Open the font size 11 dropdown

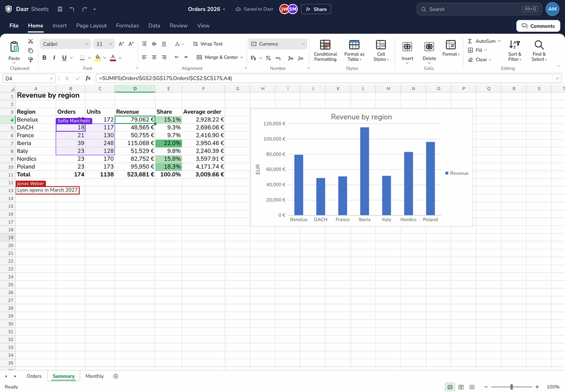tap(104, 44)
